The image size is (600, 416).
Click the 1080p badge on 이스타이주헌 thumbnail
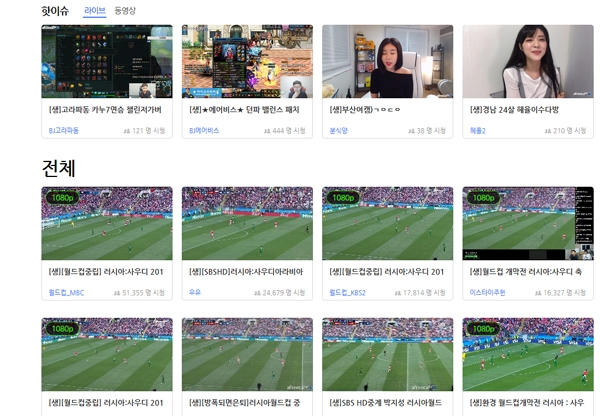[484, 198]
